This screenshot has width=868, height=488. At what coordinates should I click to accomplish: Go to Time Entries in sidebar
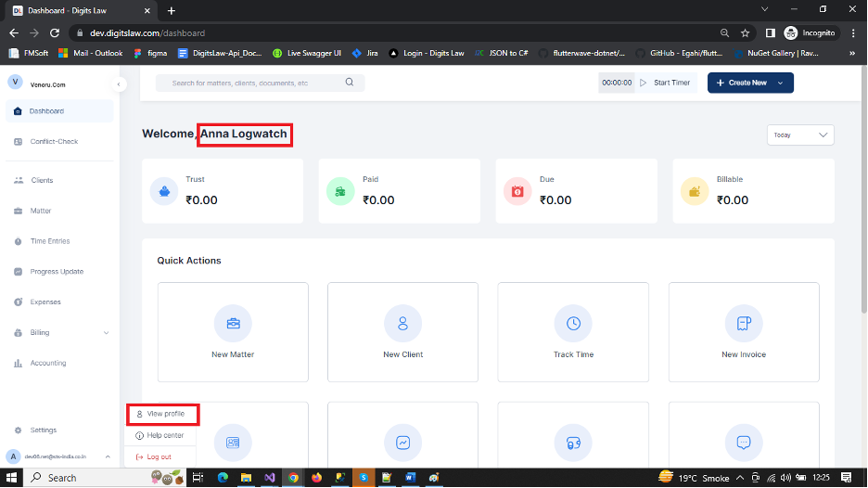[50, 241]
